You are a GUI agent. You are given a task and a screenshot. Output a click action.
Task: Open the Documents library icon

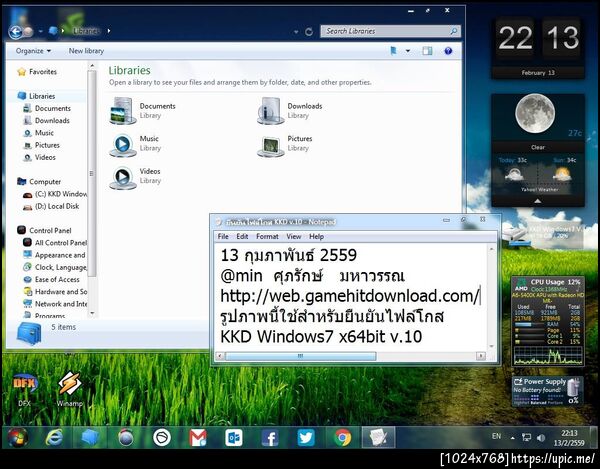point(123,110)
